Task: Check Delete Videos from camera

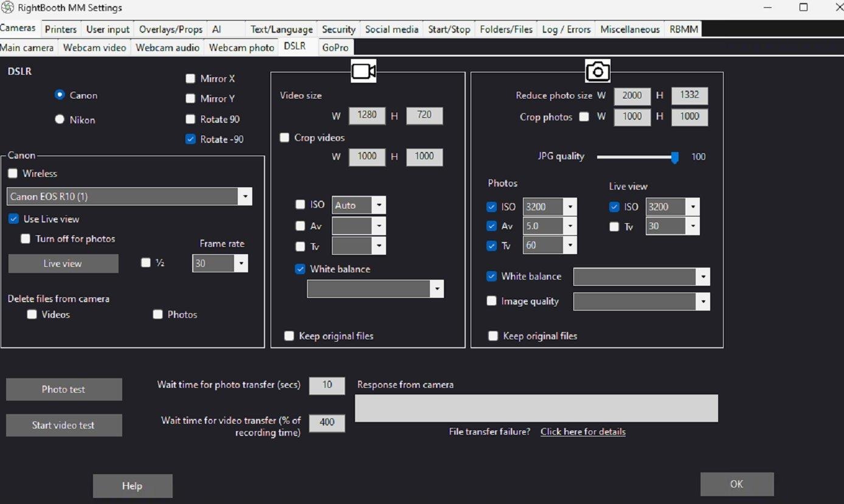Action: (x=32, y=314)
